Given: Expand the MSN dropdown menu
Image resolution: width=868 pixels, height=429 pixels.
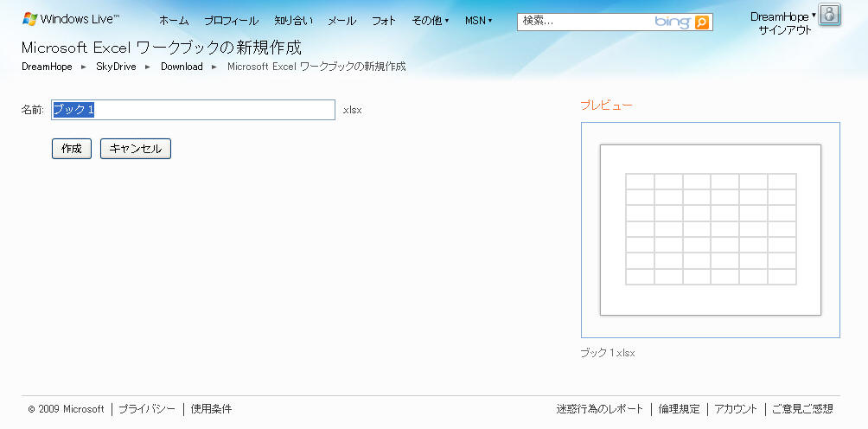Looking at the screenshot, I should (478, 21).
